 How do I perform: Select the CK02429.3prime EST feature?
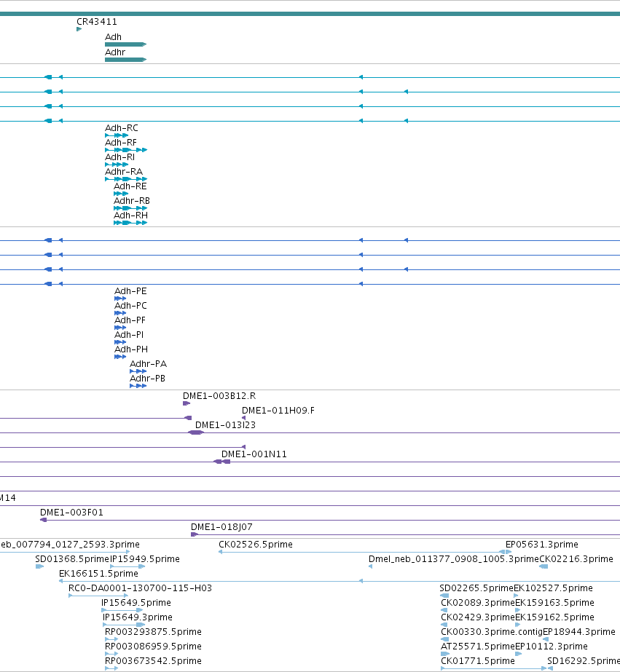[444, 625]
